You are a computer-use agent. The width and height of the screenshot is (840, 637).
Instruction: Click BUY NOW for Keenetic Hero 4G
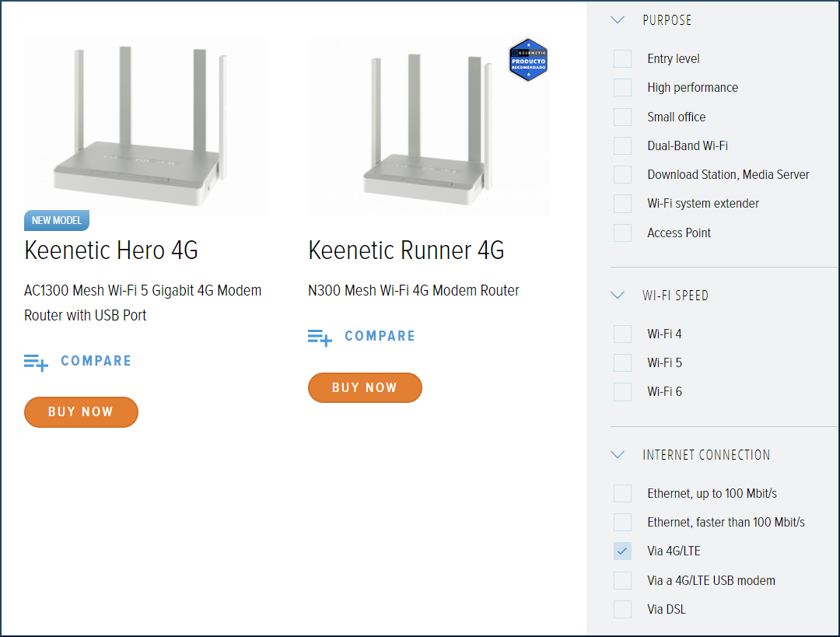[81, 412]
